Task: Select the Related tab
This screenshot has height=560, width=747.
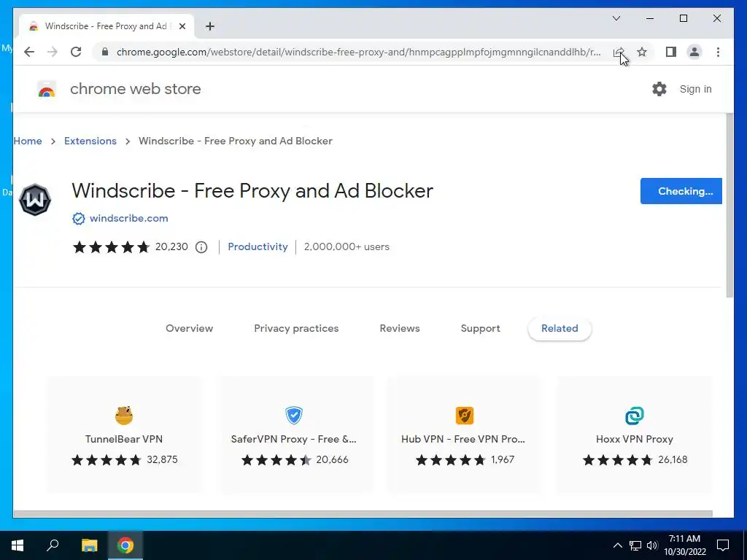Action: (560, 329)
